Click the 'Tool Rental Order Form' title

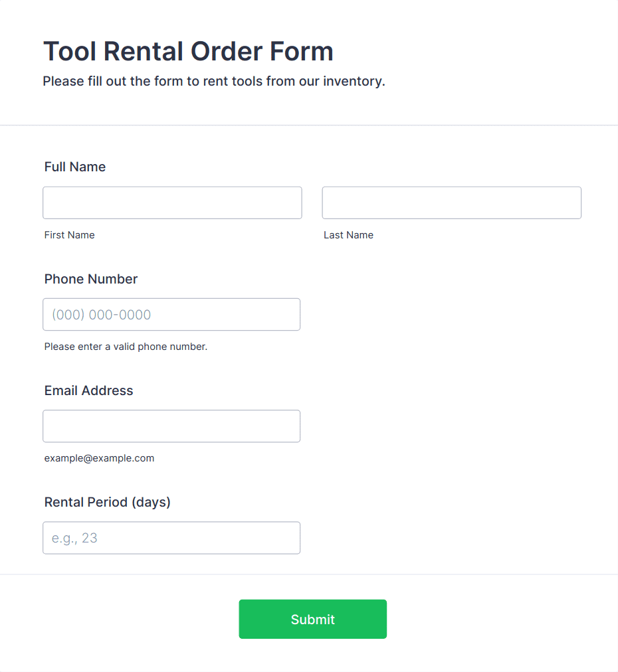(188, 51)
